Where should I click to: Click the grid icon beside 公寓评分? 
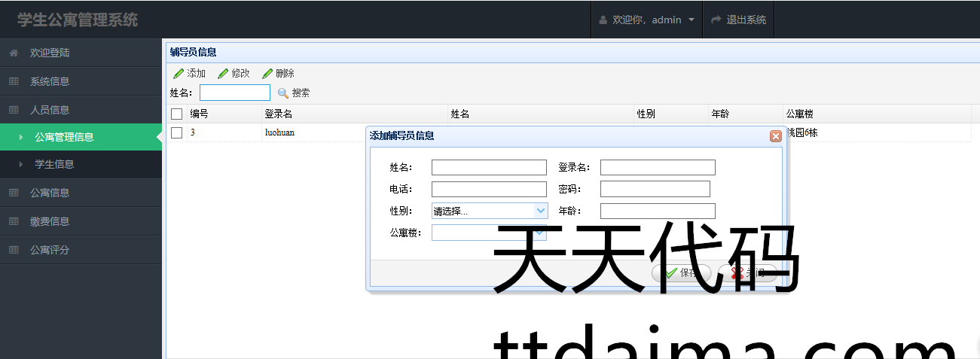(x=14, y=250)
